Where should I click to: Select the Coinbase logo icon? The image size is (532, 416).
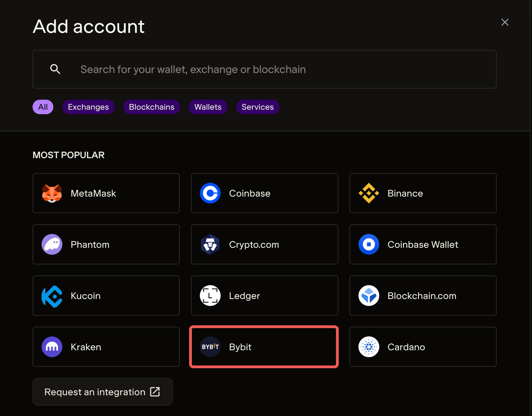[210, 193]
